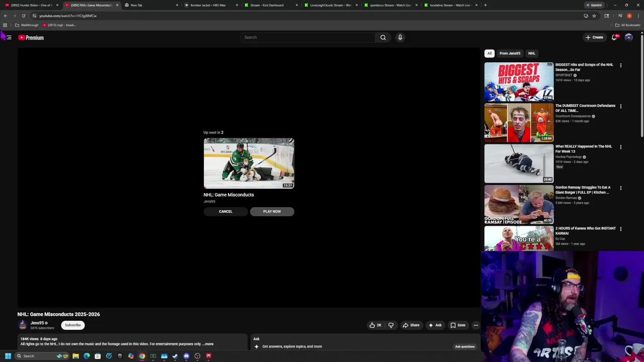Click the YouTube search input field

tap(308, 37)
